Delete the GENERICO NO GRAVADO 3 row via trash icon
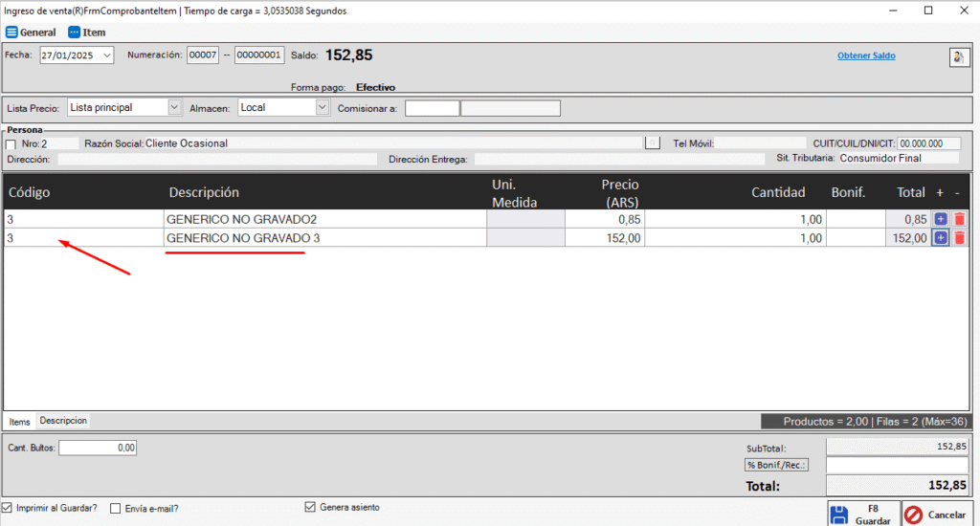Image resolution: width=980 pixels, height=526 pixels. [x=959, y=238]
